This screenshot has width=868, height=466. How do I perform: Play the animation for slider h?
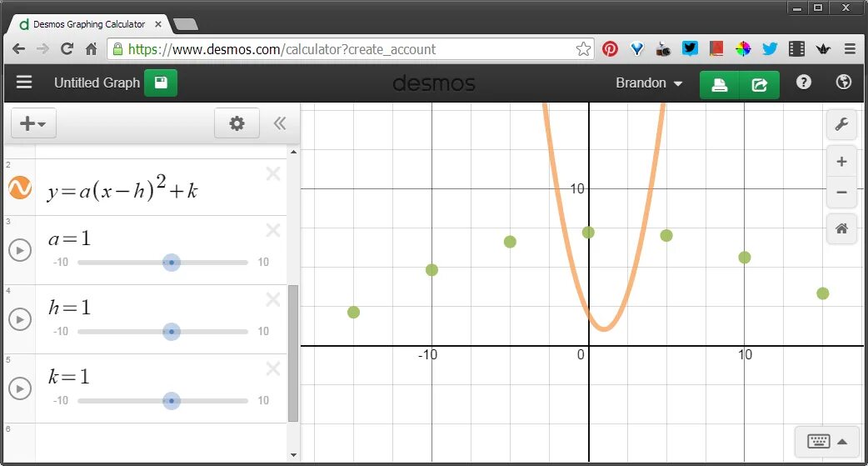[20, 319]
